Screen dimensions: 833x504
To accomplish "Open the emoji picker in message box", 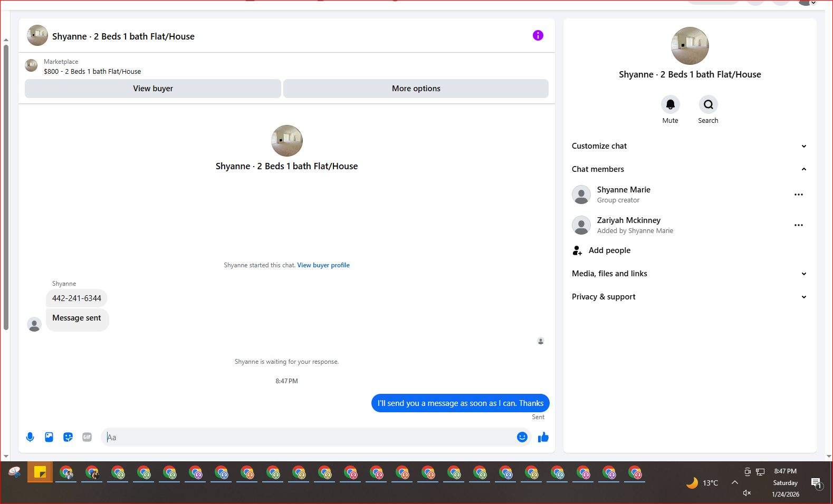I will click(x=522, y=437).
